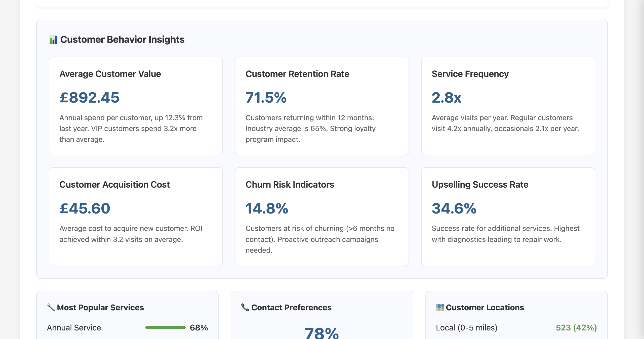
Task: Click the Service Frequency card
Action: 508,106
